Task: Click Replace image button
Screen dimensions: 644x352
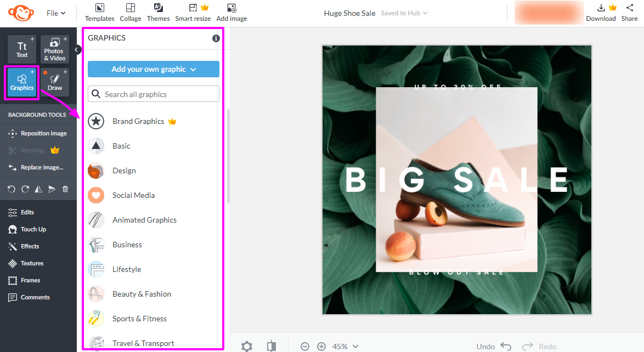Action: (42, 167)
